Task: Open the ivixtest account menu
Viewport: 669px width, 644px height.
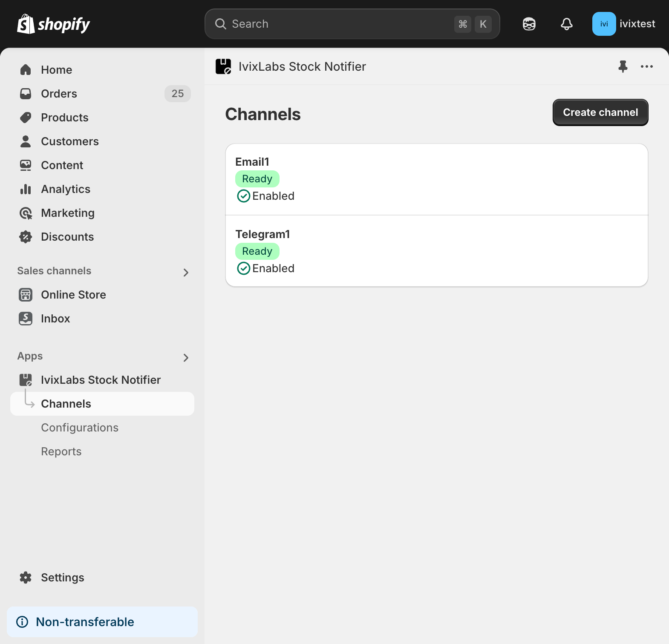Action: 624,24
